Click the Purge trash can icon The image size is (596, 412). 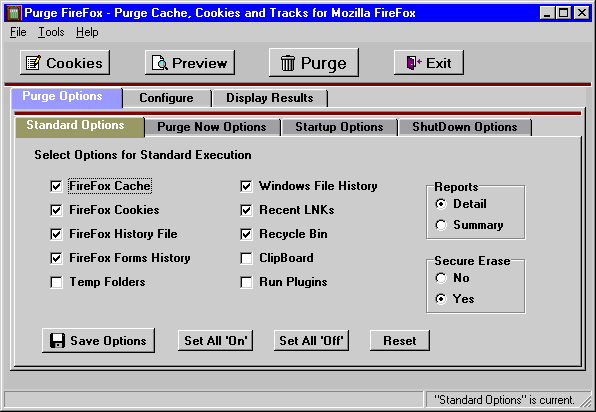(288, 63)
